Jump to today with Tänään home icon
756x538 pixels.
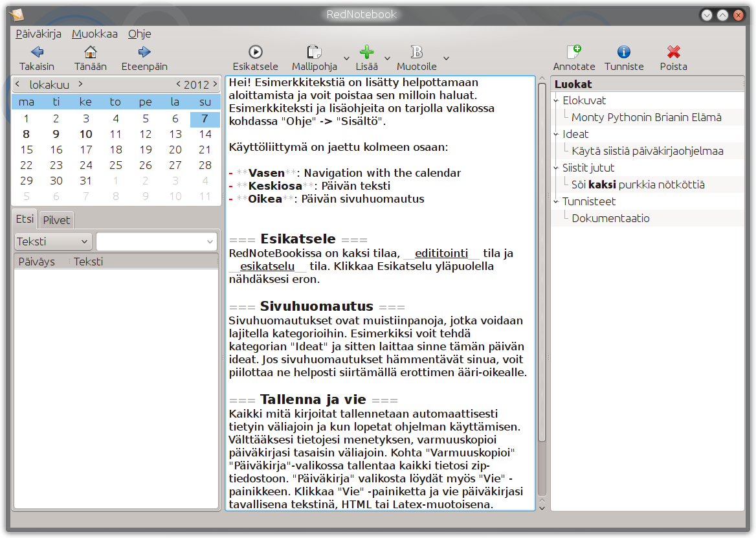click(90, 52)
